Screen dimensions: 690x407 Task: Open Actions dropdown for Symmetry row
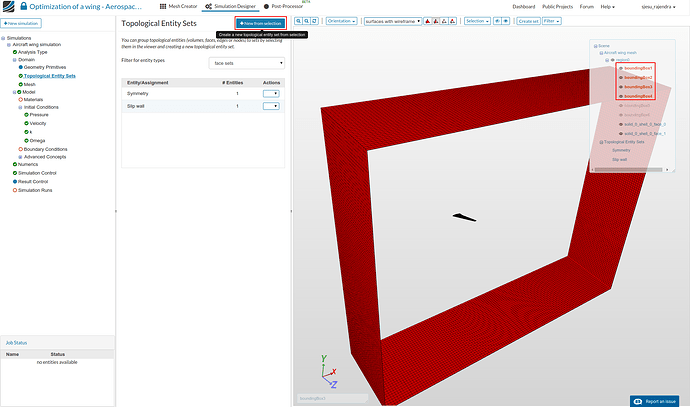(270, 93)
